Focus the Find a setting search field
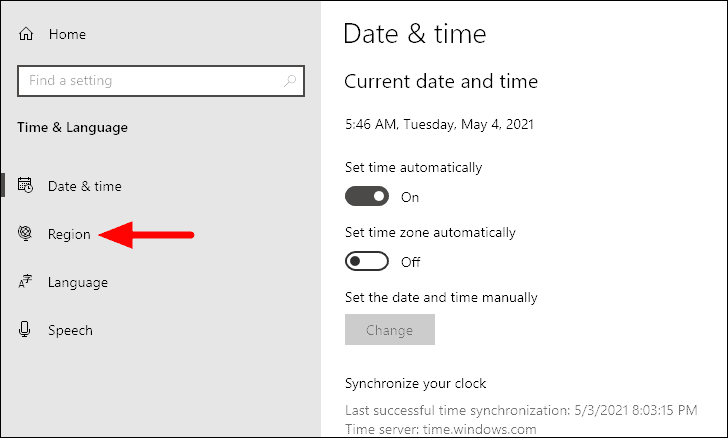This screenshot has width=728, height=438. click(x=161, y=81)
